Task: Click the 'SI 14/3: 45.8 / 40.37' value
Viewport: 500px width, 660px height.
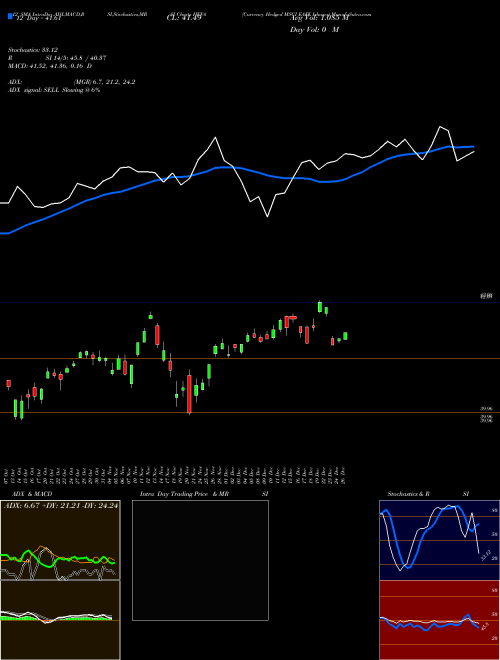Action: point(76,58)
